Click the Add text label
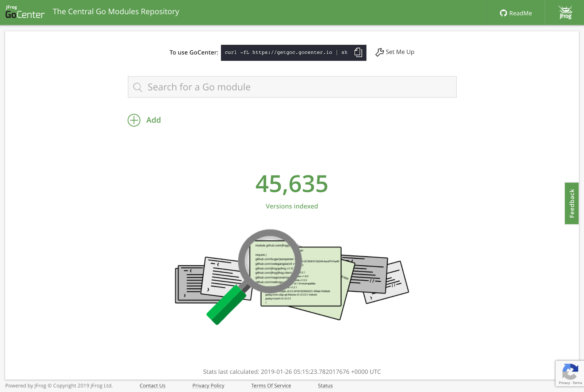Screen dimensions: 584x392 click(x=153, y=120)
